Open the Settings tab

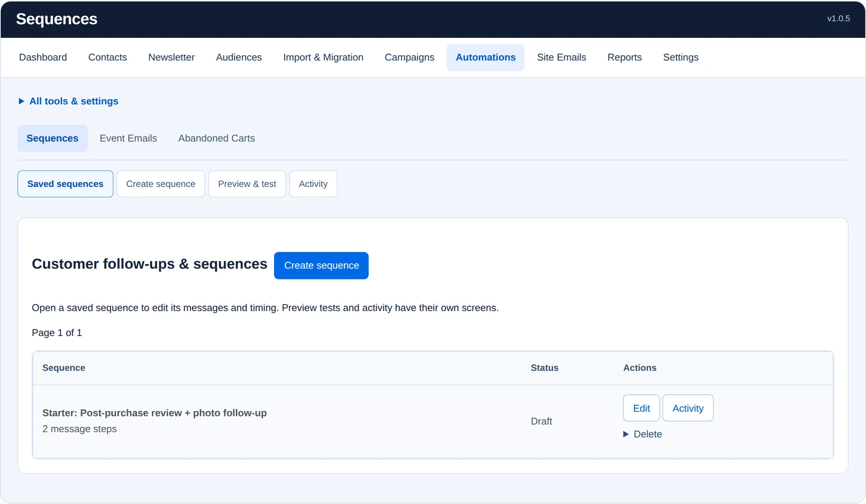(681, 58)
